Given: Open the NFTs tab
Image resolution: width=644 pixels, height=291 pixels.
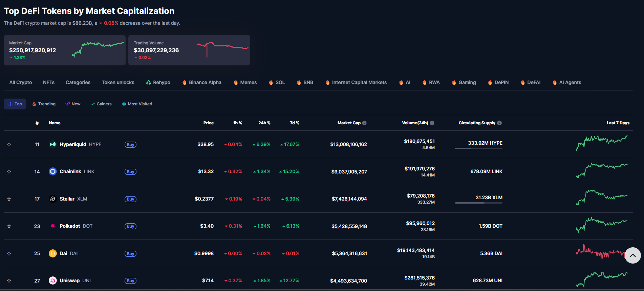Looking at the screenshot, I should tap(49, 82).
